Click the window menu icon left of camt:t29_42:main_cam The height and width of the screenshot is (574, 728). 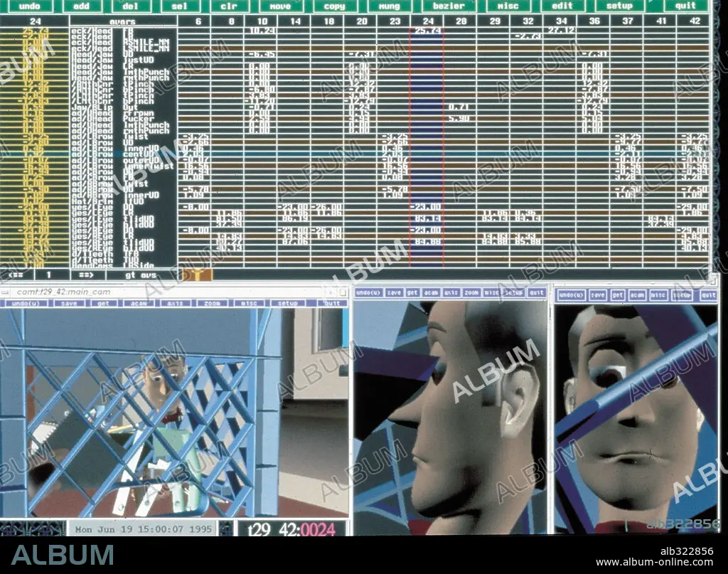point(5,292)
